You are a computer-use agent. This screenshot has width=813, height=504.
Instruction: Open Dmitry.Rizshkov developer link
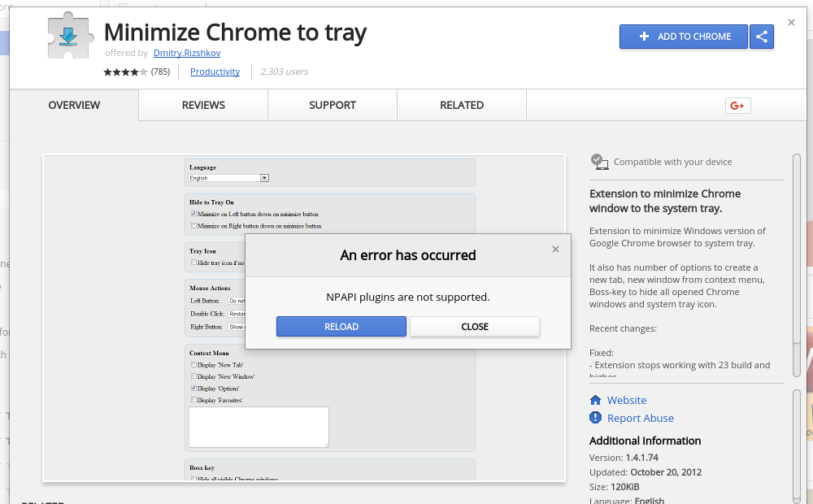tap(187, 53)
